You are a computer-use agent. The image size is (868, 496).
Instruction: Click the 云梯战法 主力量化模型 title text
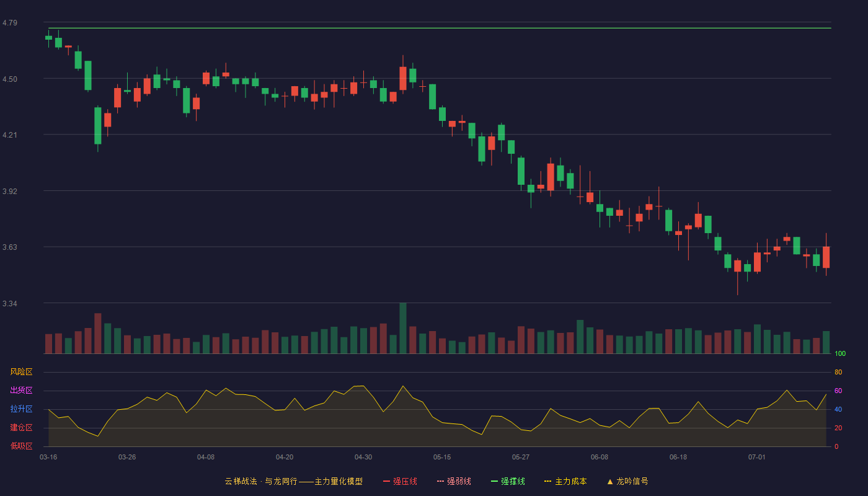(293, 481)
